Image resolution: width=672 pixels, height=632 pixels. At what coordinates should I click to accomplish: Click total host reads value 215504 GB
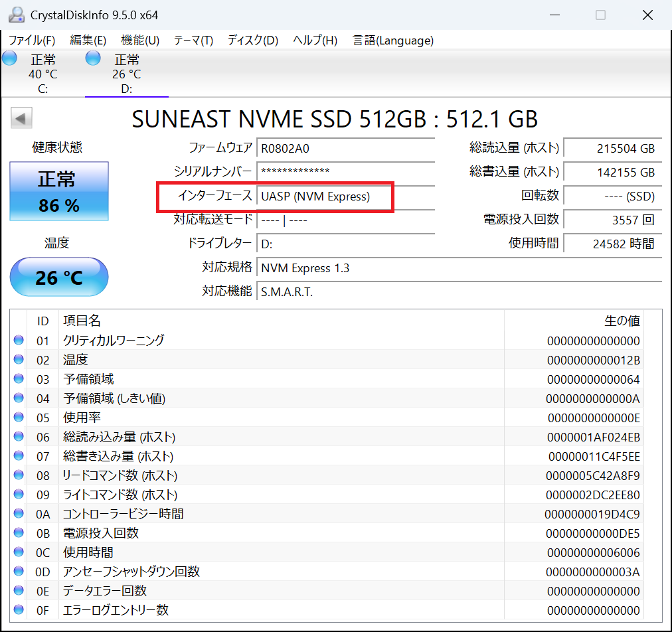(613, 149)
